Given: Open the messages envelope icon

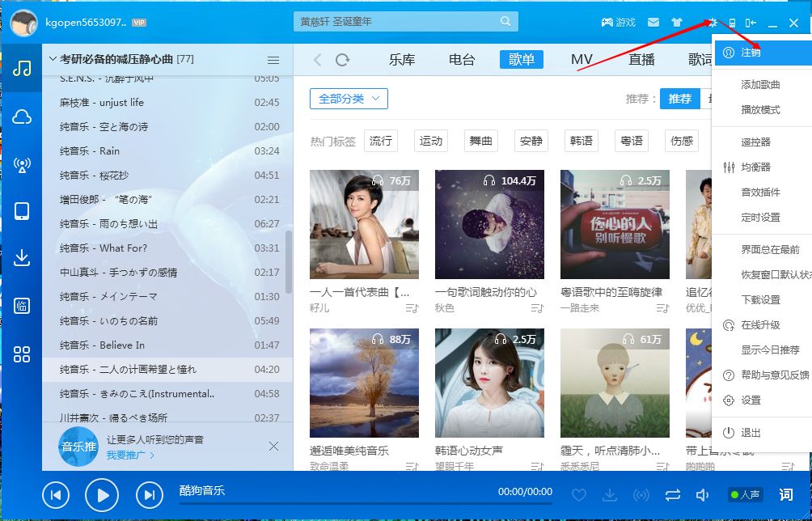Looking at the screenshot, I should click(x=653, y=23).
